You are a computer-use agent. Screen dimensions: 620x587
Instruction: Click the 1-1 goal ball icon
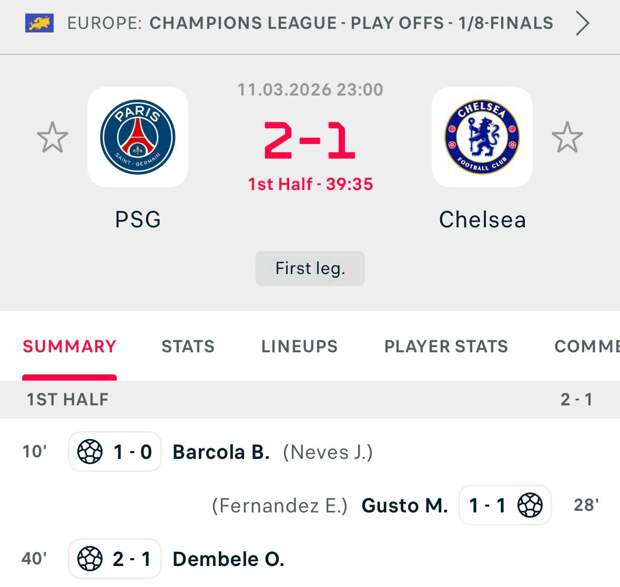point(530,506)
